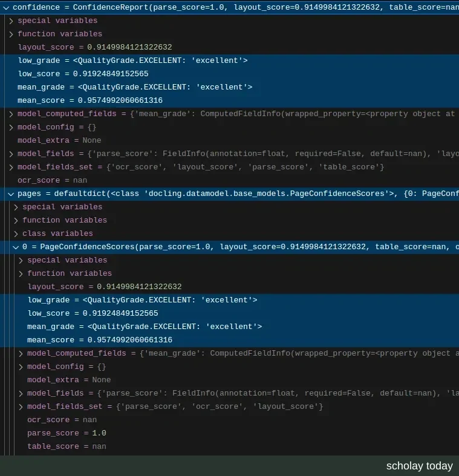The height and width of the screenshot is (476, 459).
Task: Select low_grade row under page 0 entry
Action: (230, 300)
